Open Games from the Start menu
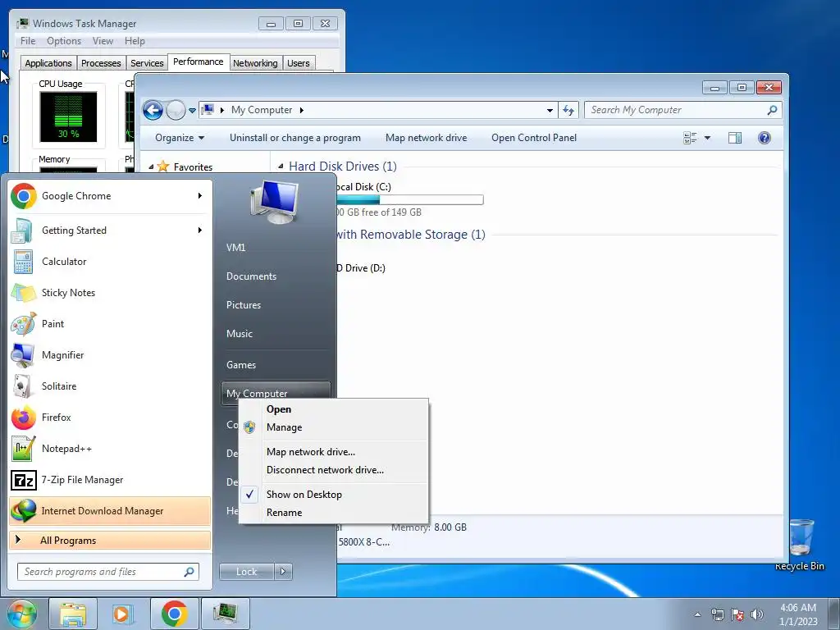840x630 pixels. tap(241, 365)
